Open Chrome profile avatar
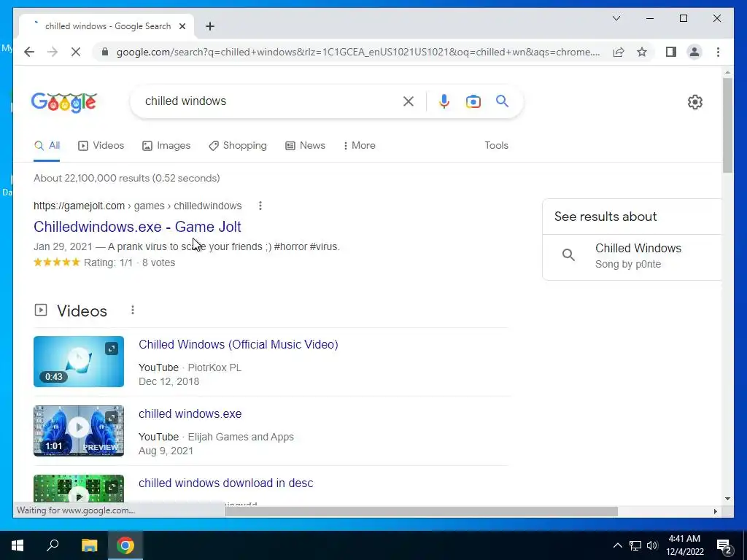 click(x=694, y=52)
